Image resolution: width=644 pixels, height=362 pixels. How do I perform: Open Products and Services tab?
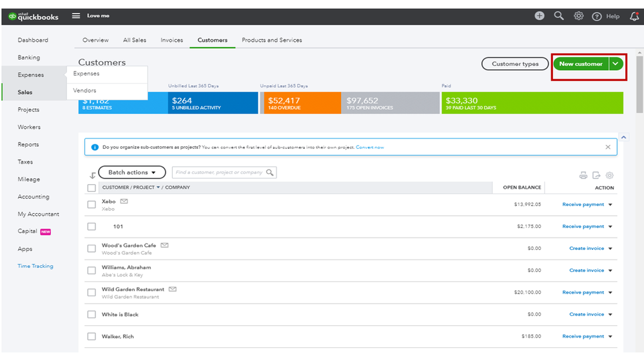point(272,40)
